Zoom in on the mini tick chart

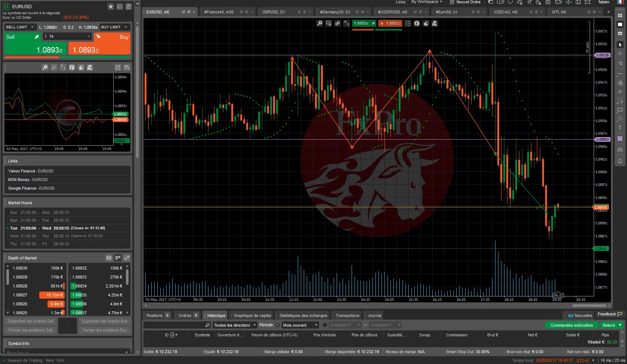tap(45, 67)
